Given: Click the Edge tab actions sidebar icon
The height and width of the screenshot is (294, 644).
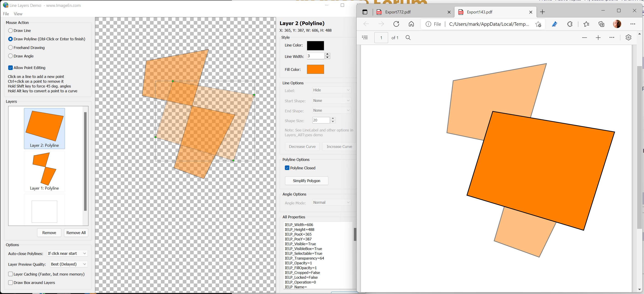Looking at the screenshot, I should coord(365,12).
